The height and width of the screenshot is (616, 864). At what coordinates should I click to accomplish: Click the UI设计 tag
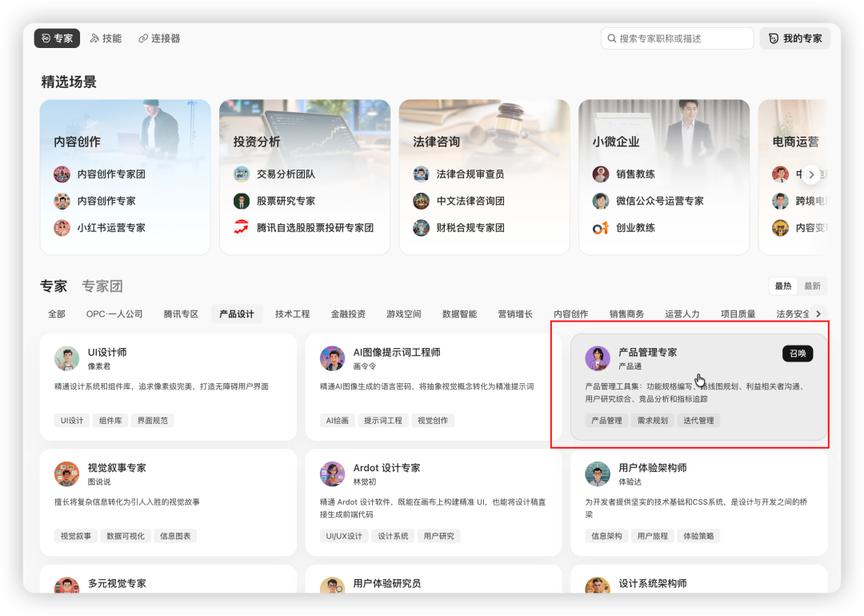pos(72,421)
